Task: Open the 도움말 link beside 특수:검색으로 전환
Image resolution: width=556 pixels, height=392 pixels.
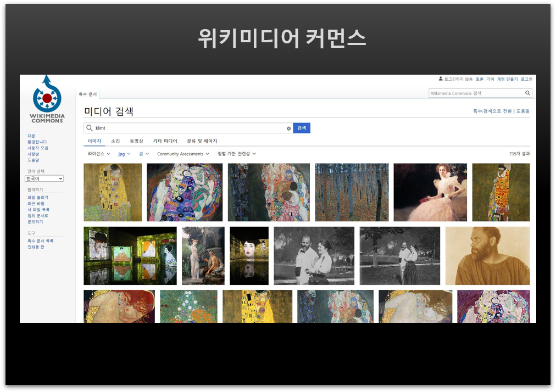Action: 522,111
